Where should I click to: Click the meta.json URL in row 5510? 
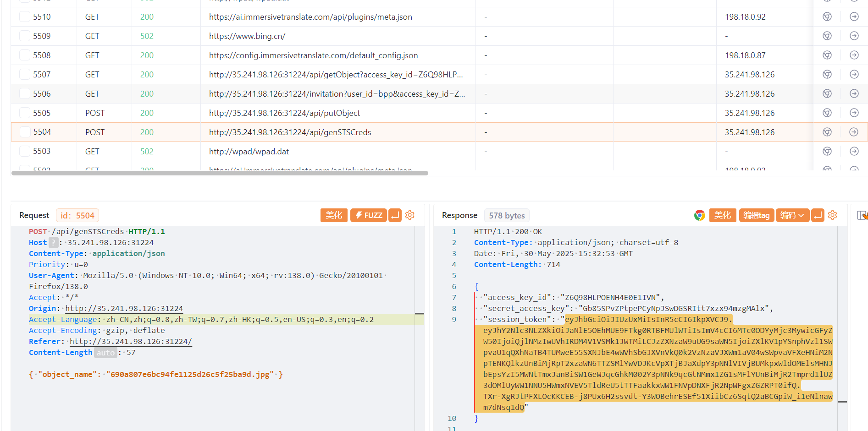coord(310,17)
